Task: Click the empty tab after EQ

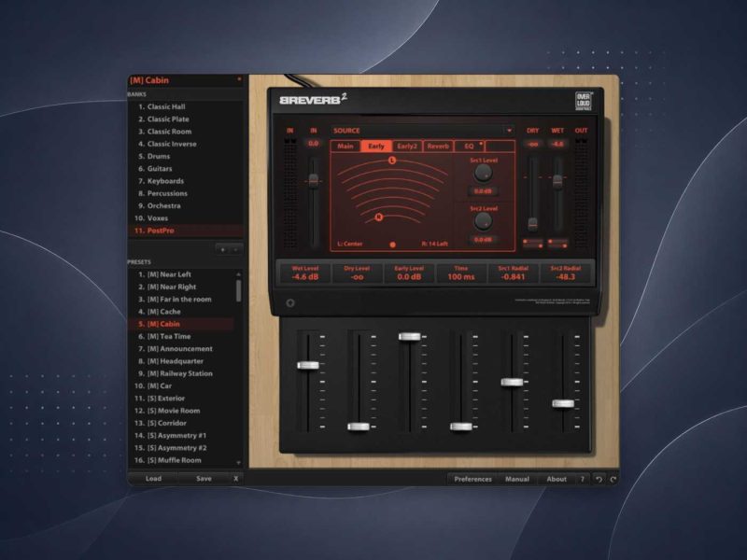Action: [500, 147]
